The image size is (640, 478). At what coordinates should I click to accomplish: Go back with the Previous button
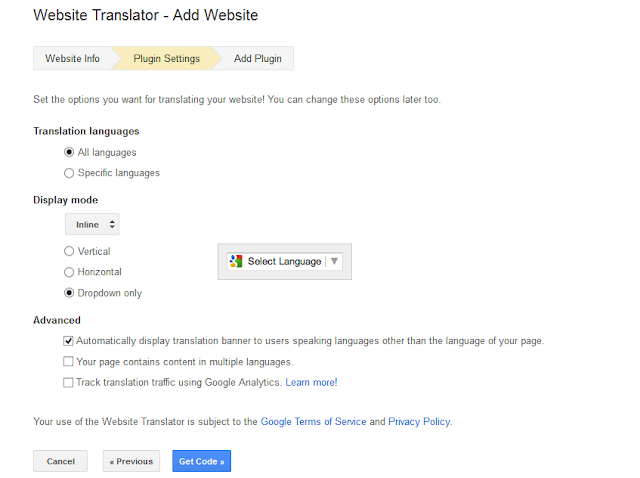(x=131, y=461)
